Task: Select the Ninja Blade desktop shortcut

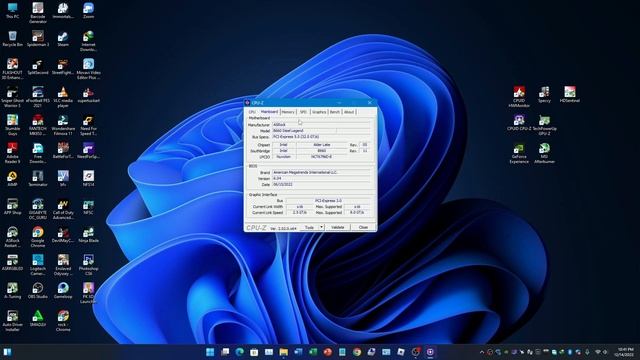Action: coord(88,235)
